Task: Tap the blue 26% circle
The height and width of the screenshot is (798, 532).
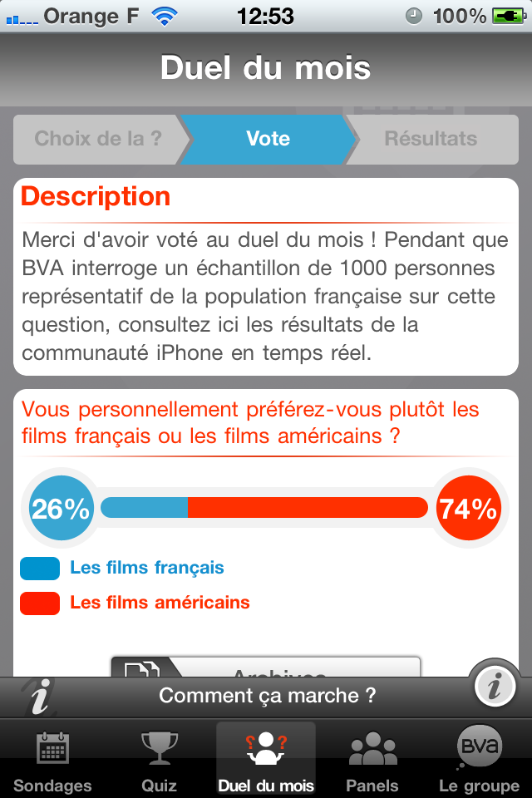Action: 60,508
